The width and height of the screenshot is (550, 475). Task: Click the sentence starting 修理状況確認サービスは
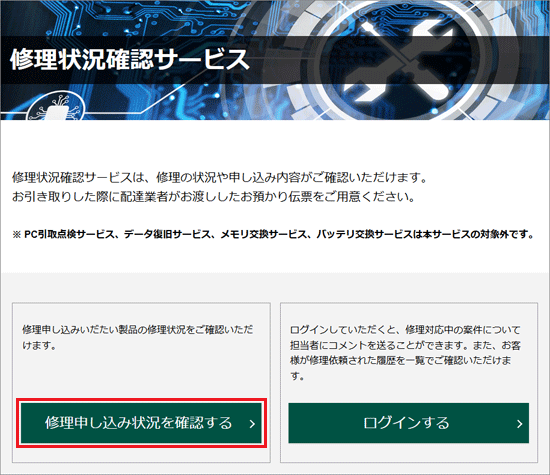point(220,178)
